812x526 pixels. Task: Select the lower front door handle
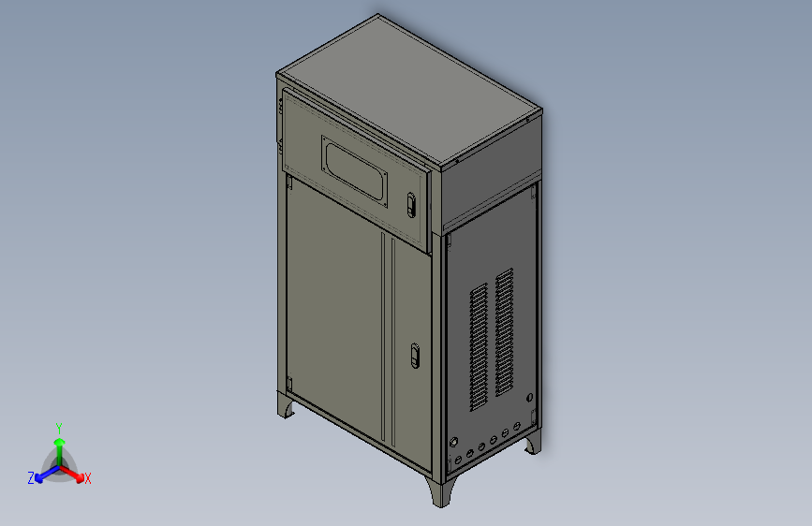(x=415, y=356)
